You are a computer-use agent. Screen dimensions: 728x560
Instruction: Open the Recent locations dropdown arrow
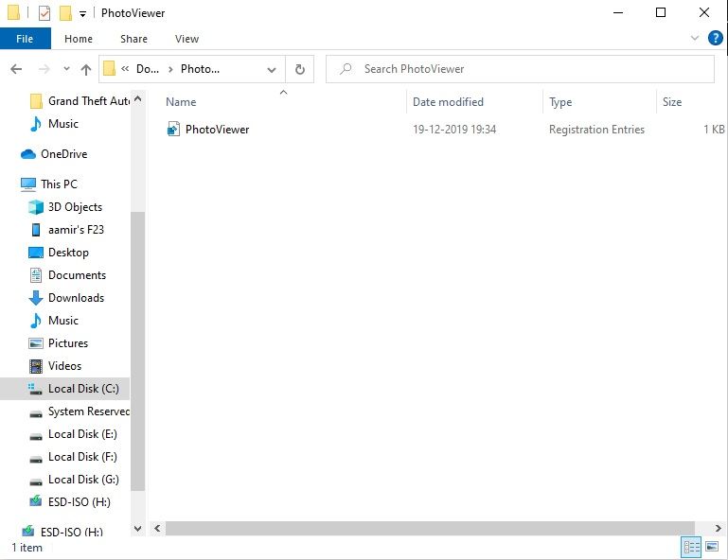[66, 69]
